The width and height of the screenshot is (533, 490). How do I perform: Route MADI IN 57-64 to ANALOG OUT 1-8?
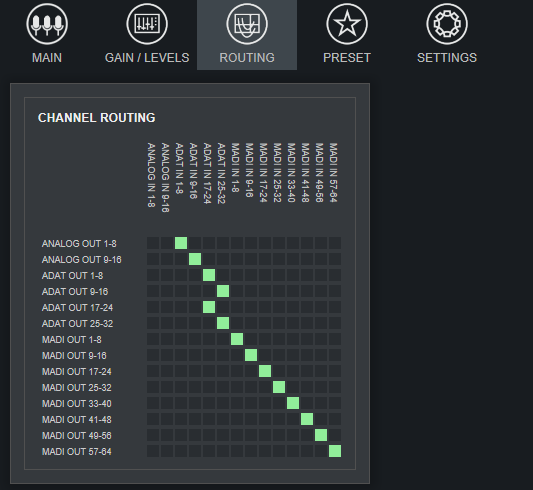pos(335,243)
